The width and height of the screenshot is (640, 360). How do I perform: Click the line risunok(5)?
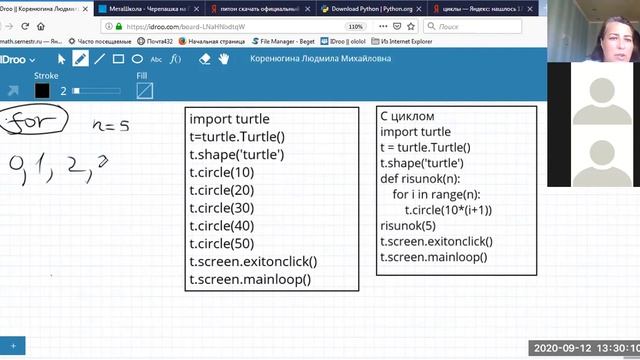click(408, 226)
